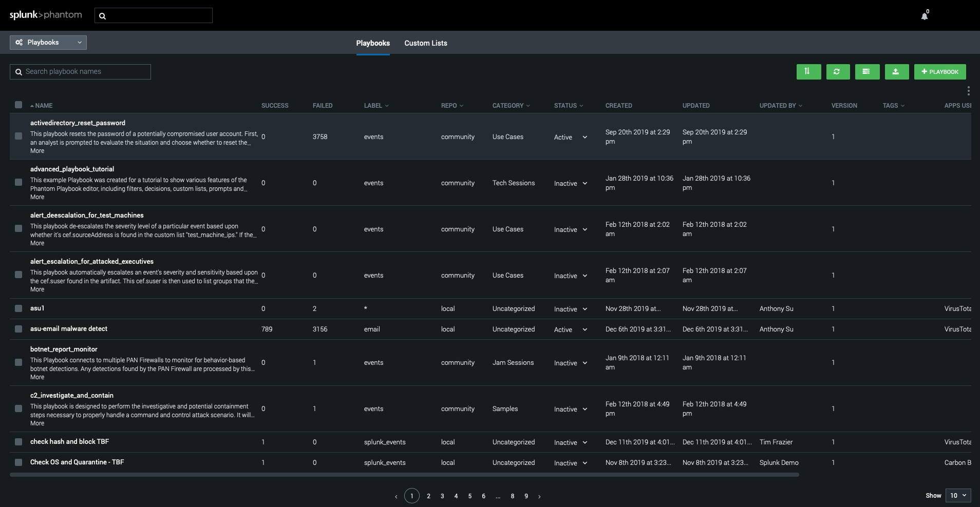Image resolution: width=980 pixels, height=507 pixels.
Task: Open the source control repositories icon button
Action: 867,72
